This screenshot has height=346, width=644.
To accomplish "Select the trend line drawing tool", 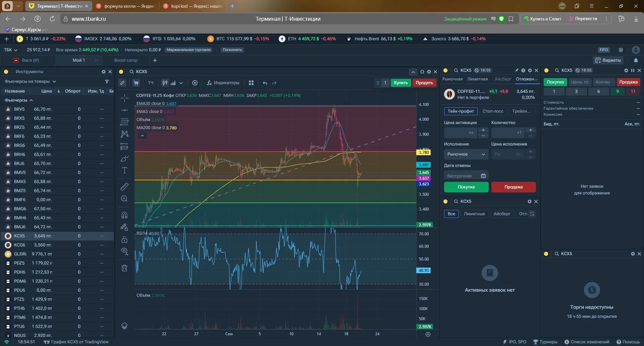I will pyautogui.click(x=124, y=110).
